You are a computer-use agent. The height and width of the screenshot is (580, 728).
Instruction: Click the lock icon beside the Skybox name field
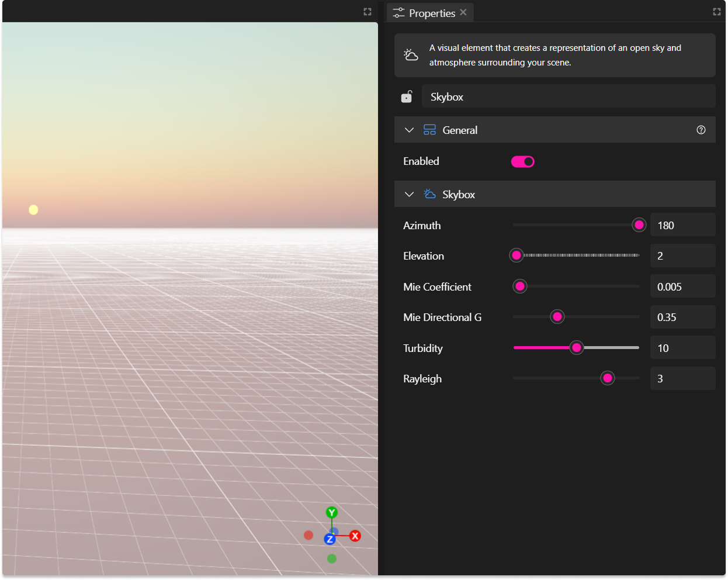[407, 96]
